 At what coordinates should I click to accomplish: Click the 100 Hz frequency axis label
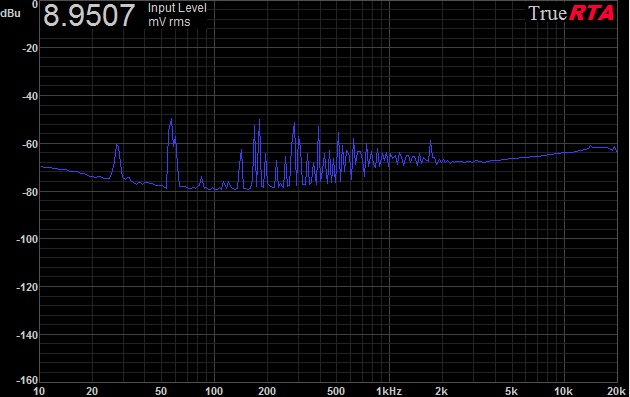pyautogui.click(x=214, y=391)
